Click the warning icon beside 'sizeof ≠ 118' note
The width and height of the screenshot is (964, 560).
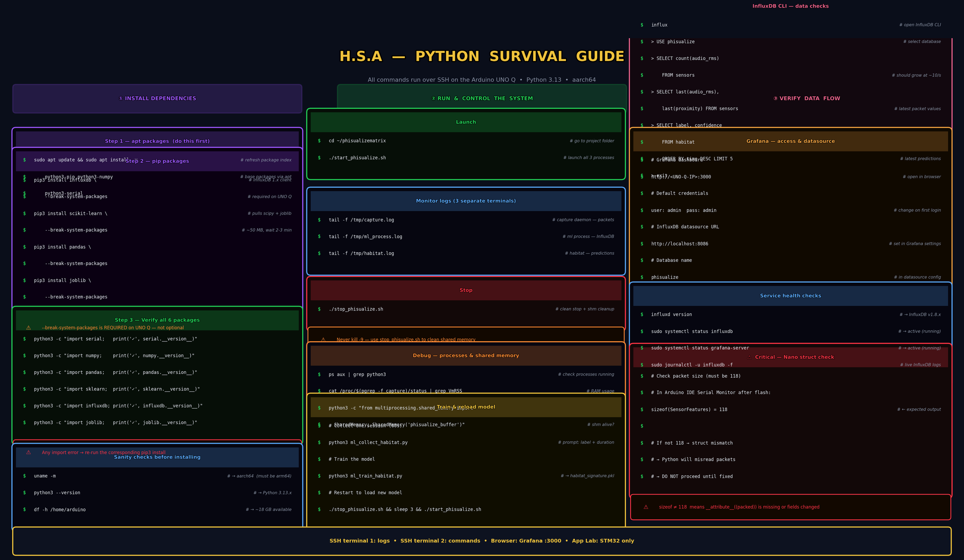click(646, 507)
